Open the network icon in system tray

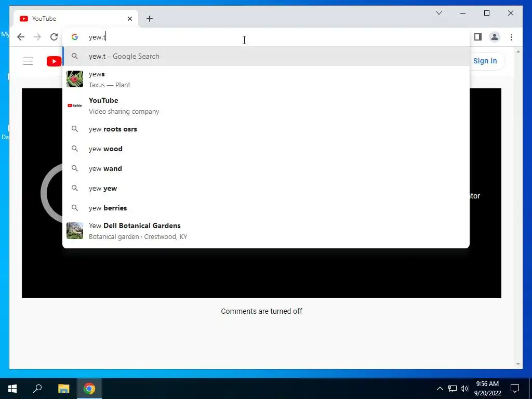(453, 389)
